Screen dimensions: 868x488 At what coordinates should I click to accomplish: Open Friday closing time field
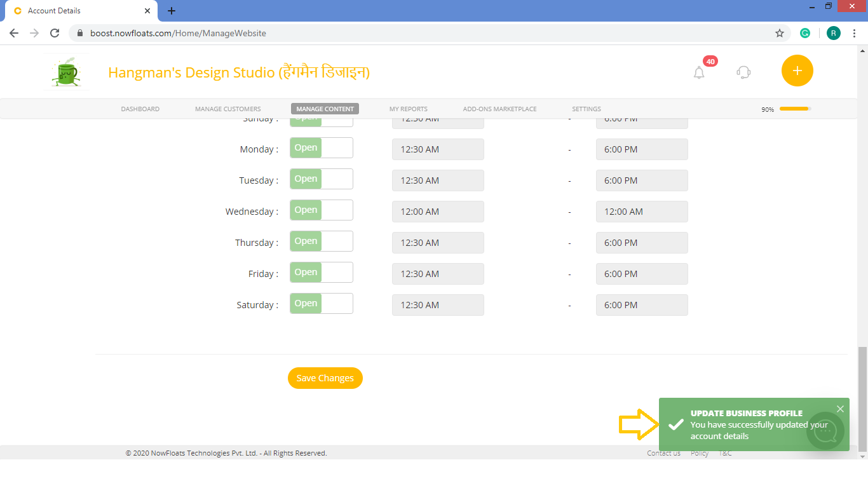(x=642, y=274)
